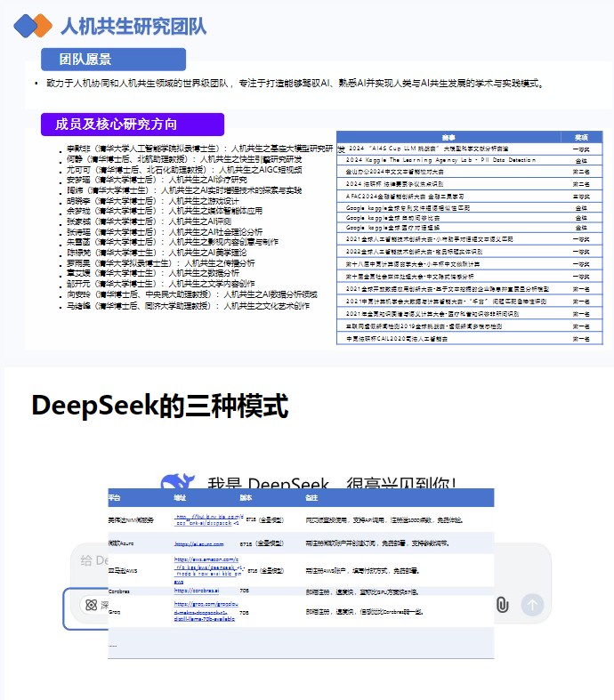This screenshot has height=700, width=614.
Task: Click the 第一名 cell in the CAIL2020 row
Action: coord(581,339)
